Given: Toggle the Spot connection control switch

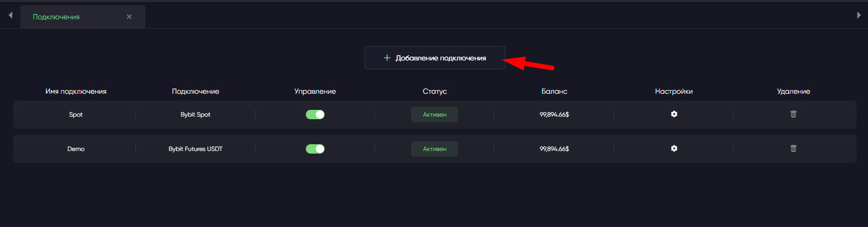Looking at the screenshot, I should (x=315, y=115).
